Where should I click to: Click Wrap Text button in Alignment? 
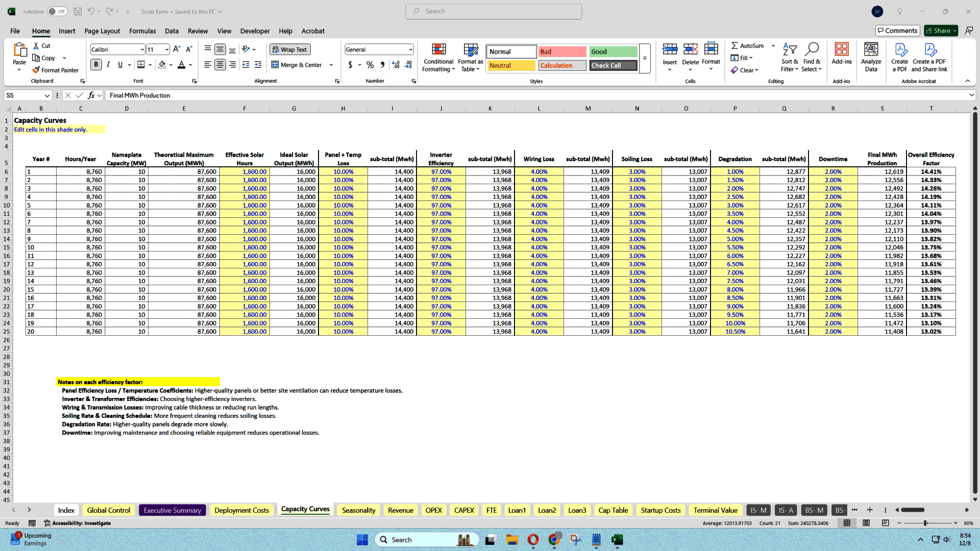click(x=289, y=49)
